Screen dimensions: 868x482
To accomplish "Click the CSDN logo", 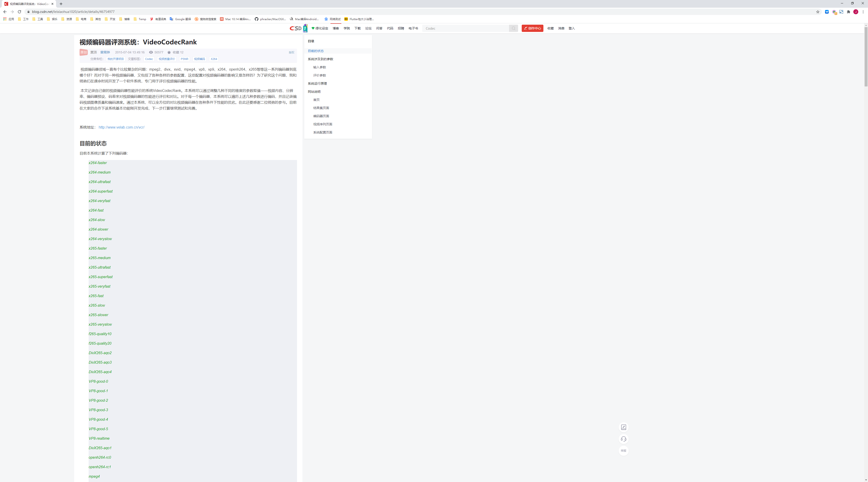I will pyautogui.click(x=295, y=28).
